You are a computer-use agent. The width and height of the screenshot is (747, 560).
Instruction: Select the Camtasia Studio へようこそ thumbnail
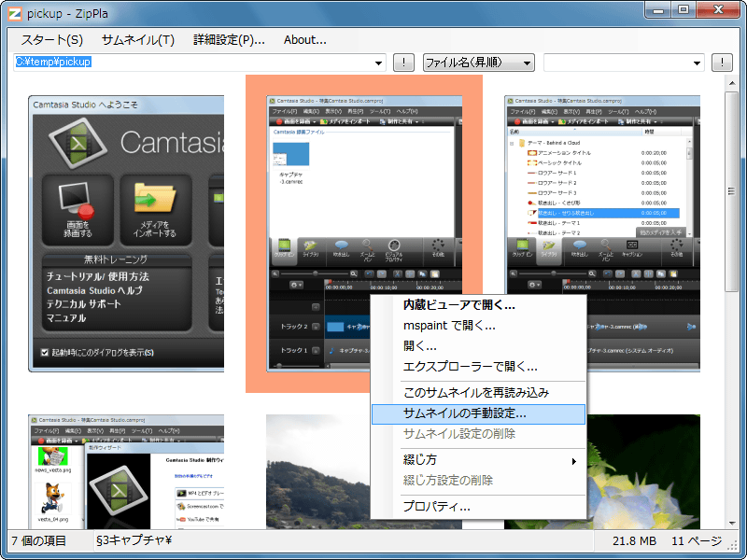click(x=126, y=233)
